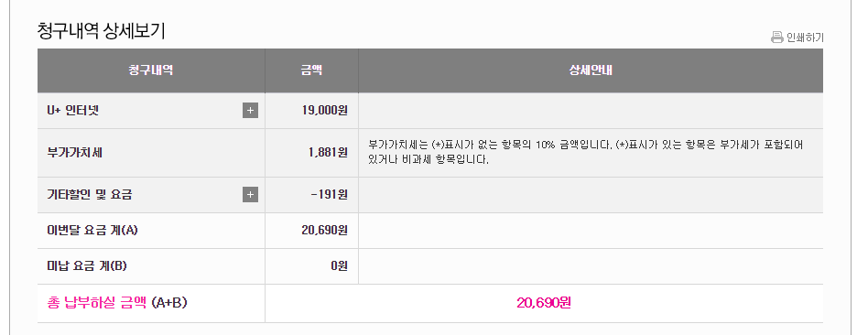Select the 상세안내 column header

coord(591,70)
